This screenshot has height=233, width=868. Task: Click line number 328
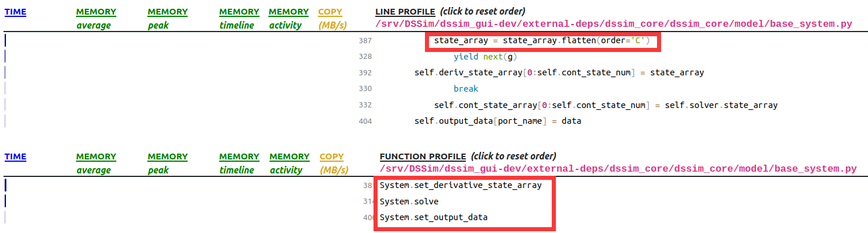[x=365, y=57]
